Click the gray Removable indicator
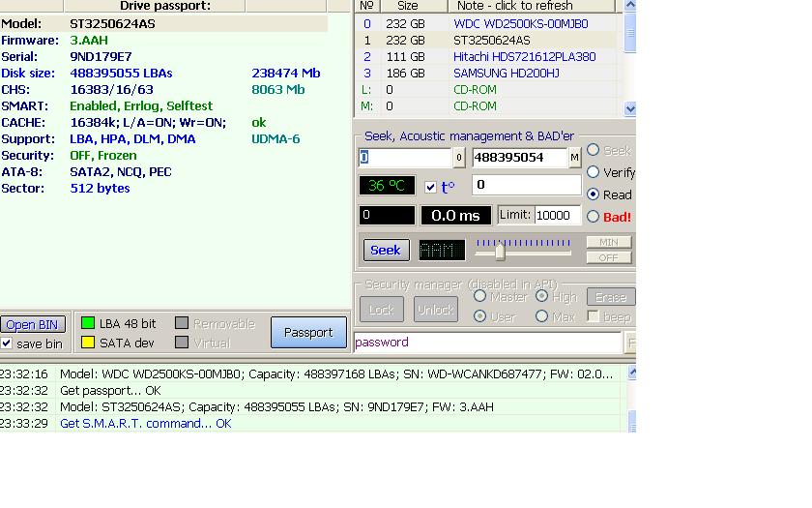Screen dimensions: 812x508 (x=182, y=323)
